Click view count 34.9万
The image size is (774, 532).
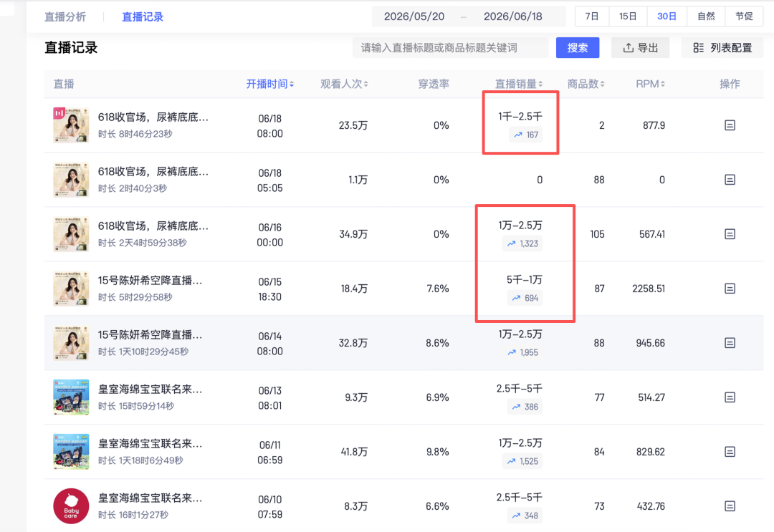point(353,233)
